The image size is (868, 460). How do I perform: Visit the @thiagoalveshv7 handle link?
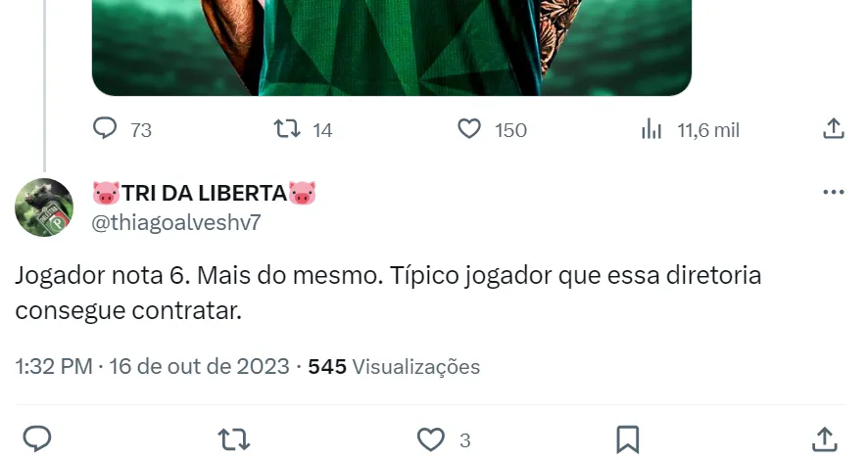click(x=176, y=223)
